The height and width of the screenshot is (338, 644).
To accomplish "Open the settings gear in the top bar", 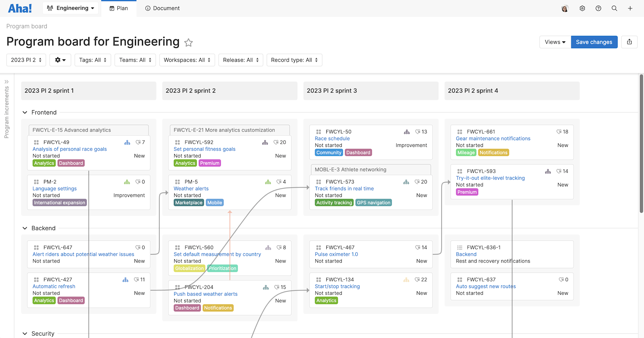I will pos(582,8).
